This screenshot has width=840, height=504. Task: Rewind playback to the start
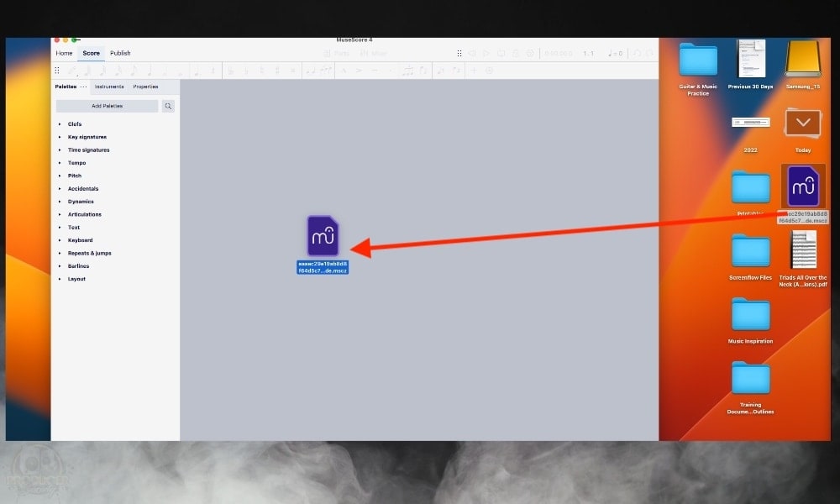point(472,54)
